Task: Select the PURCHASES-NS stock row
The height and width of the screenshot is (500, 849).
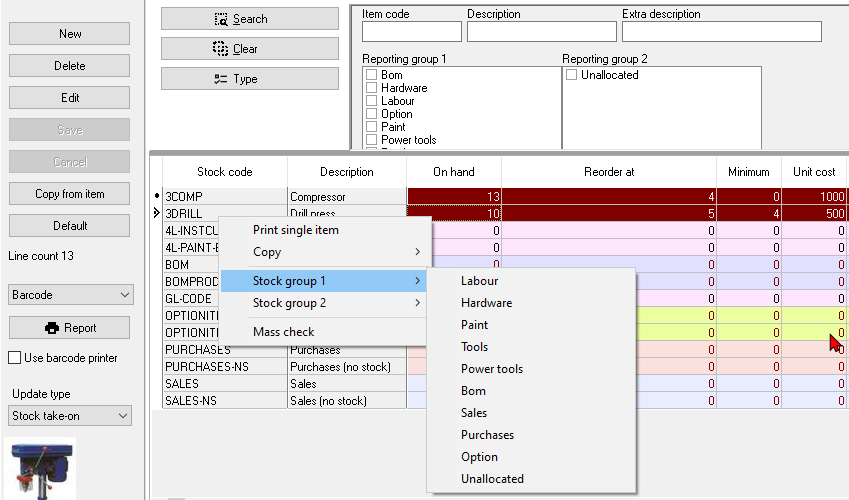Action: coord(225,367)
